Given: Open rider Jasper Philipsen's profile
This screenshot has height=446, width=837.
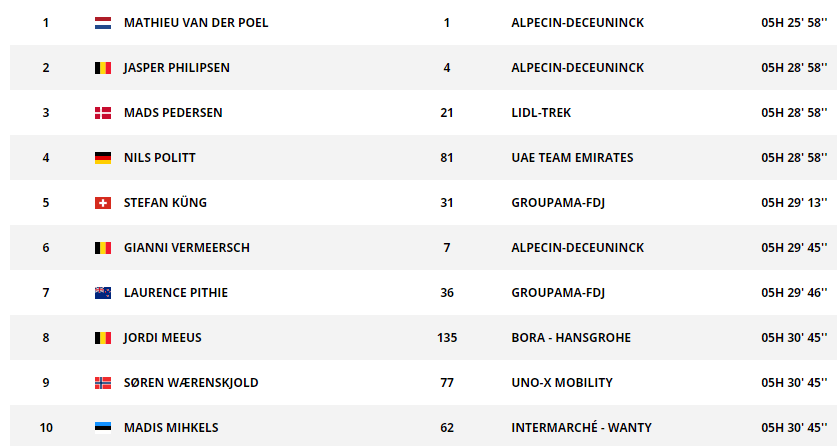Looking at the screenshot, I should [x=177, y=68].
